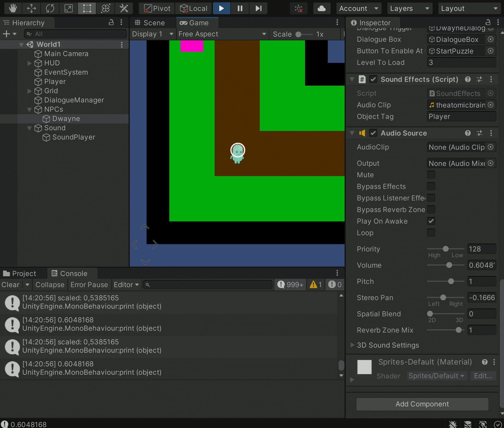The width and height of the screenshot is (504, 428).
Task: Uncheck Play On Awake
Action: tap(431, 221)
